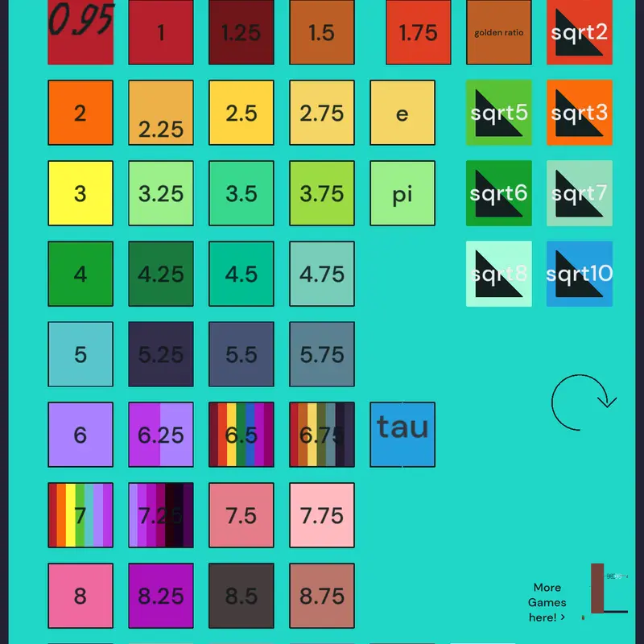Tap the yellow 2.5 tile
The width and height of the screenshot is (644, 644).
[242, 113]
